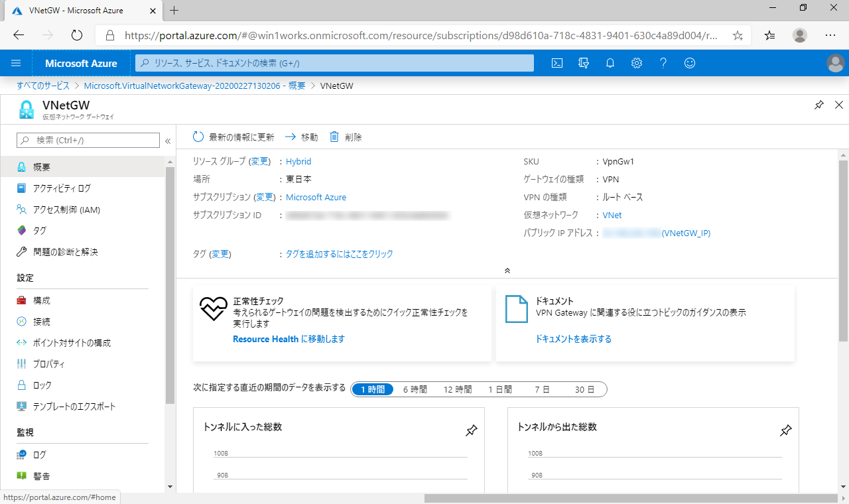The width and height of the screenshot is (849, 504).
Task: Select the 1 時間 time range
Action: [373, 389]
